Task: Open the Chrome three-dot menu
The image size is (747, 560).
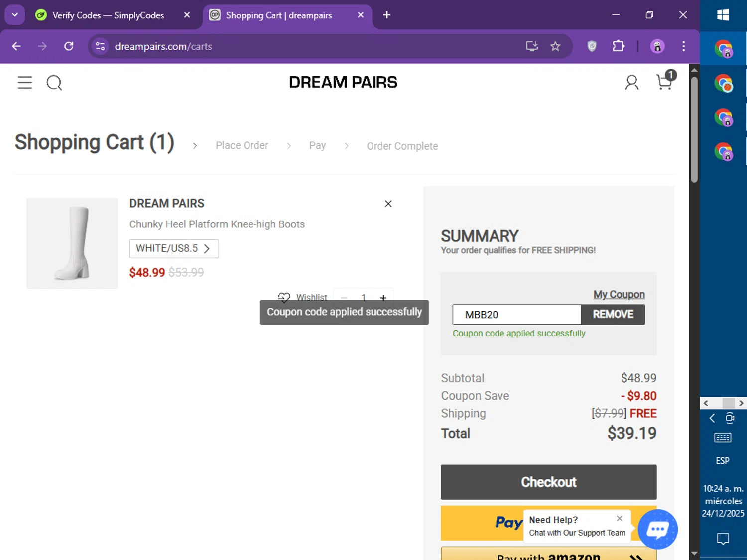Action: point(683,46)
